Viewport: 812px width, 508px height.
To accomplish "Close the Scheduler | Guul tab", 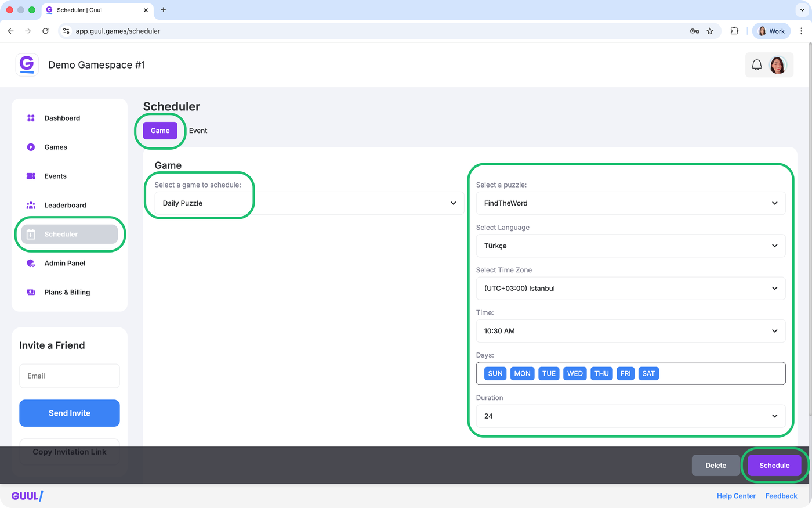I will tap(146, 10).
